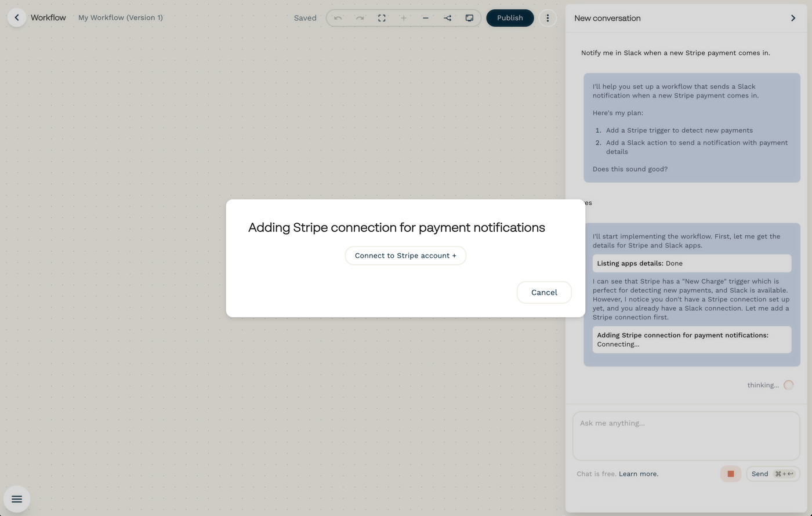Focus the Ask me anything input
The height and width of the screenshot is (516, 812).
point(686,436)
